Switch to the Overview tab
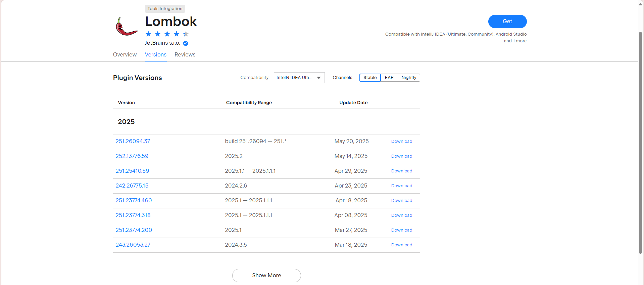Viewport: 644px width, 285px height. pos(125,54)
